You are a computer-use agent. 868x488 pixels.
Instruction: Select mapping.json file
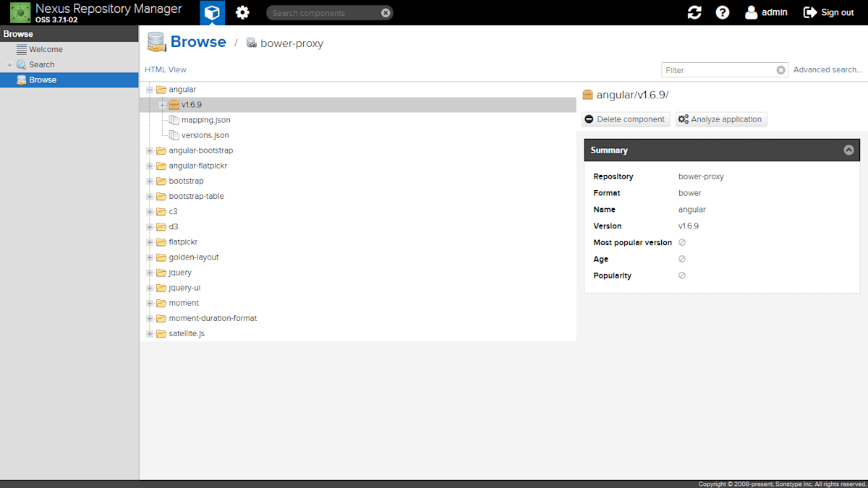[206, 120]
